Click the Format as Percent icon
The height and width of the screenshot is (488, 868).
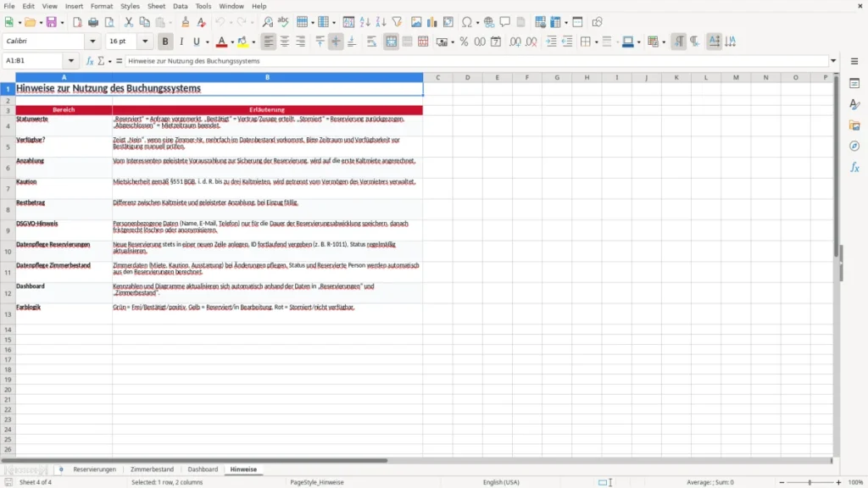(x=464, y=42)
